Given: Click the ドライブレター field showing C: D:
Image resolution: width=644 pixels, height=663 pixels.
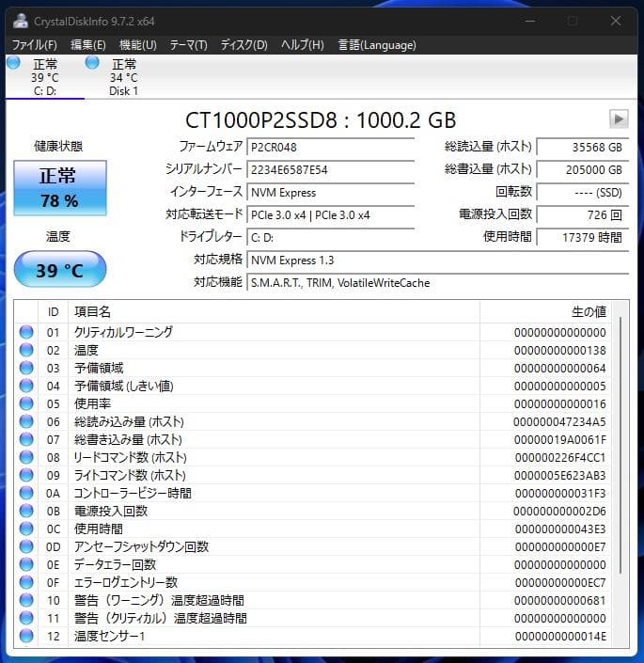Looking at the screenshot, I should (x=330, y=237).
